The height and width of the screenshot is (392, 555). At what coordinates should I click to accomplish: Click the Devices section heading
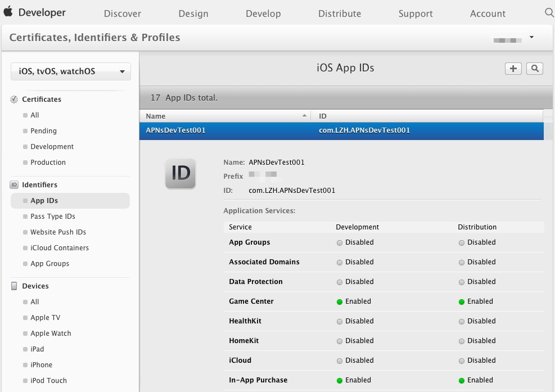pos(35,286)
